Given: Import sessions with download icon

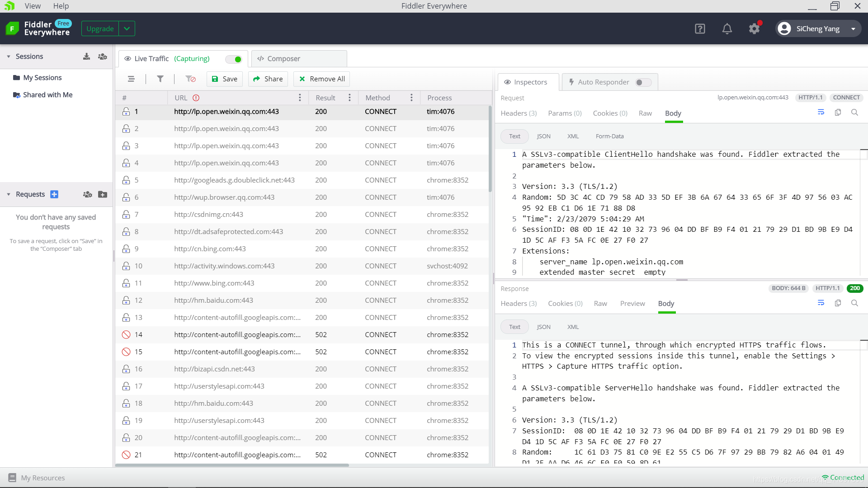Looking at the screenshot, I should click(x=86, y=56).
